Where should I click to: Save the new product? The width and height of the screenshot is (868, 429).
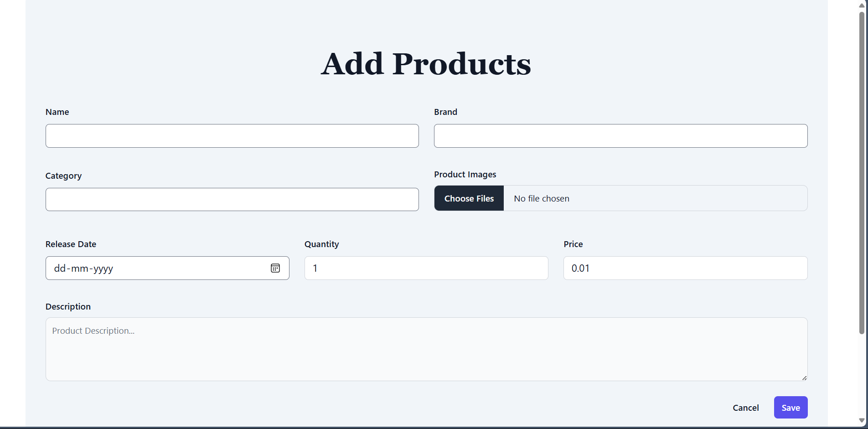(790, 407)
